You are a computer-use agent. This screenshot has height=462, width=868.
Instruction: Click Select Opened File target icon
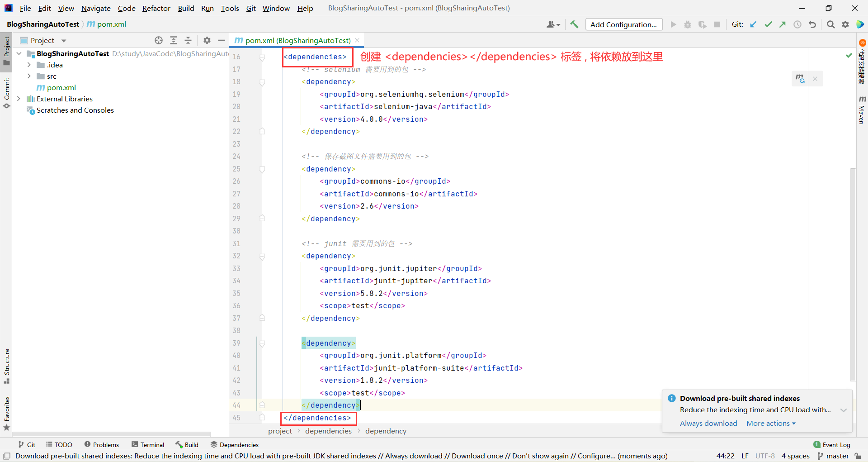tap(159, 40)
